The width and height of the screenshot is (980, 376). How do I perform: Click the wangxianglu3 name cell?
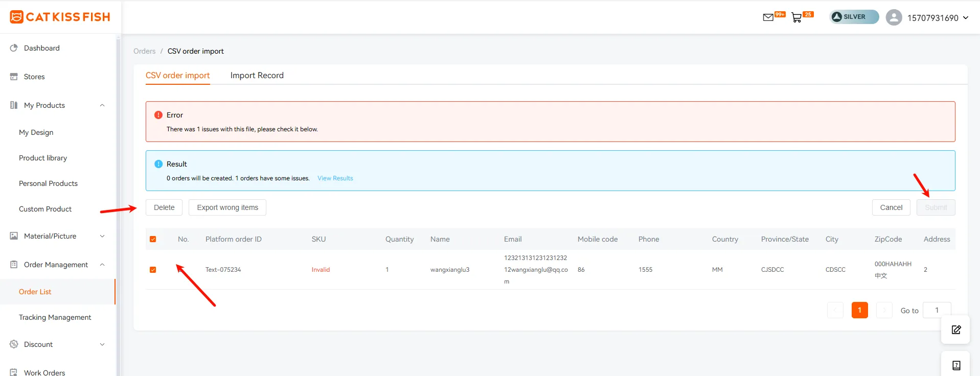(x=450, y=270)
